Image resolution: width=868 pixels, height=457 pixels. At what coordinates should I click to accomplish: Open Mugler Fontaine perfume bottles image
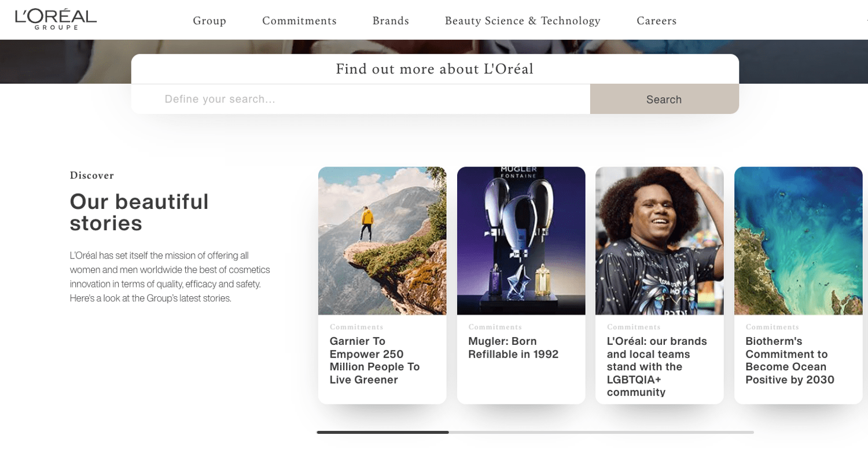click(521, 241)
